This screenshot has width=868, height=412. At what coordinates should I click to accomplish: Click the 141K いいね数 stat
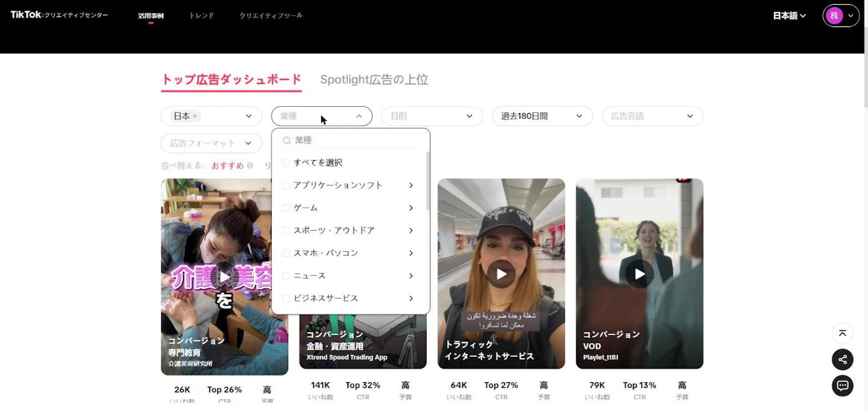click(x=321, y=390)
